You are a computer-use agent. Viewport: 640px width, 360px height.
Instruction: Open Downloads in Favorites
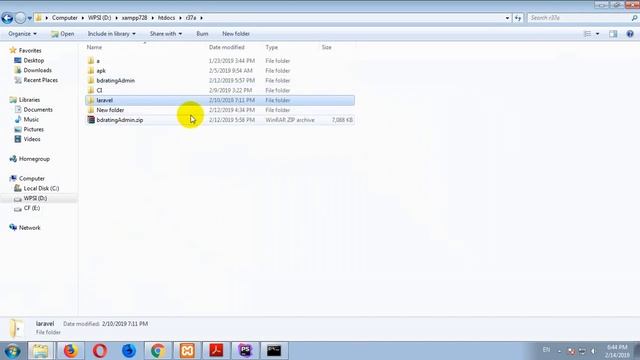[38, 70]
